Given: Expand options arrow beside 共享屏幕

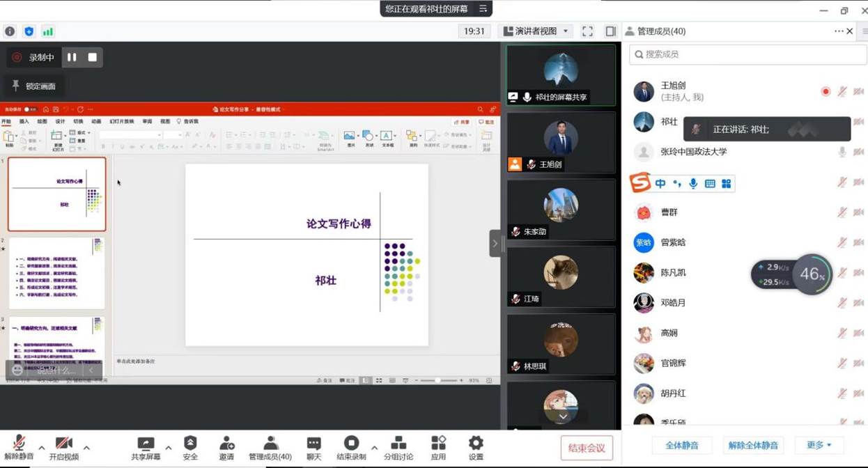Looking at the screenshot, I should (168, 448).
